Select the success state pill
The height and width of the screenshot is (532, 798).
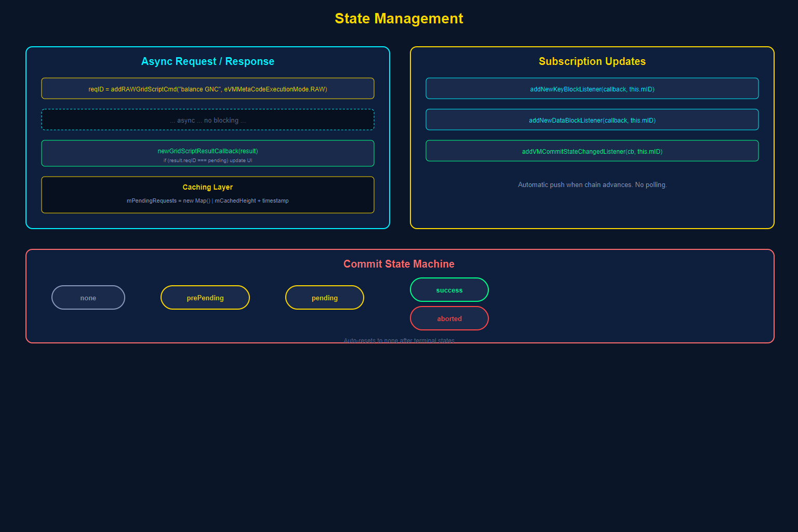449,289
